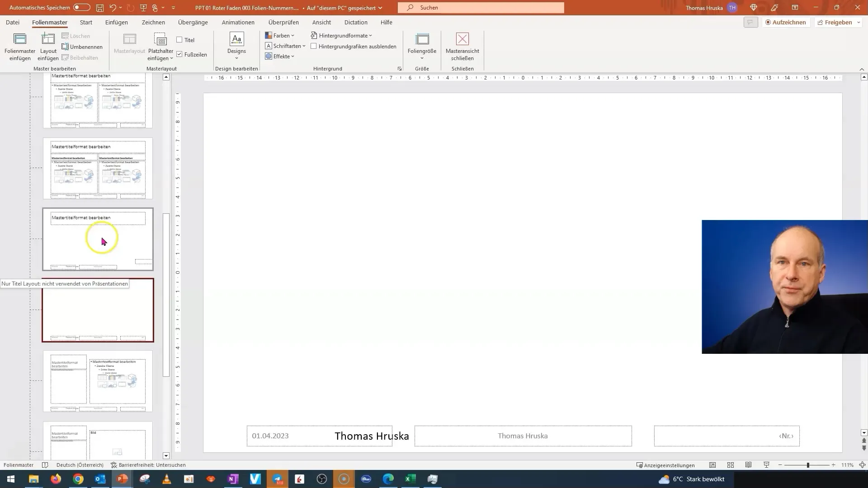The height and width of the screenshot is (488, 868).
Task: Open the Einfügen menu in ribbon
Action: click(x=117, y=22)
